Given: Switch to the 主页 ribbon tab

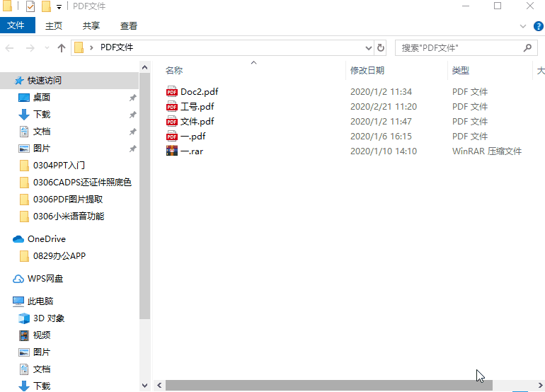Looking at the screenshot, I should click(54, 25).
